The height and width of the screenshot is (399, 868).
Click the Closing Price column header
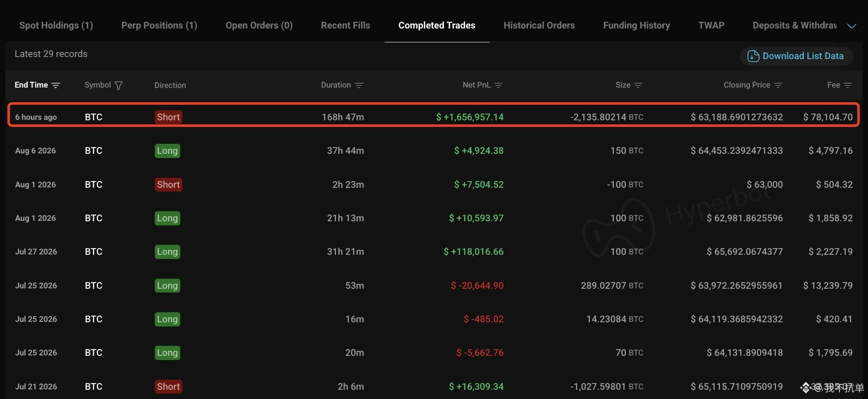[747, 85]
